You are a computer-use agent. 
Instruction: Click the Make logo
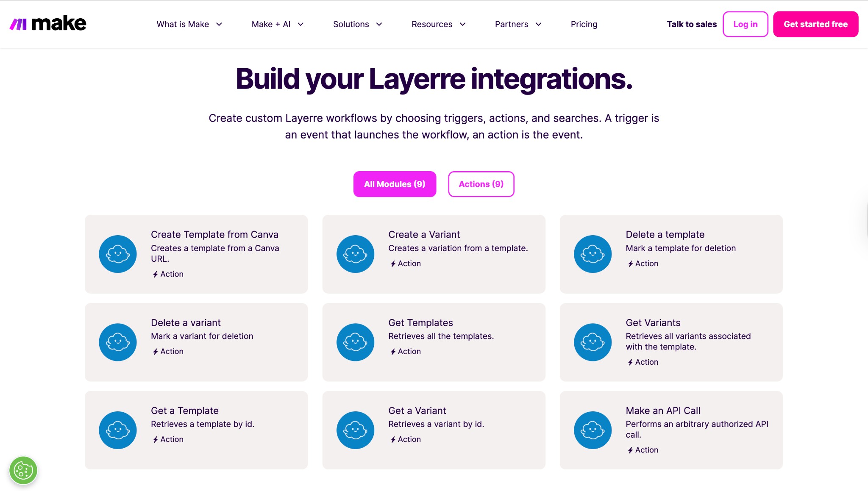tap(48, 24)
